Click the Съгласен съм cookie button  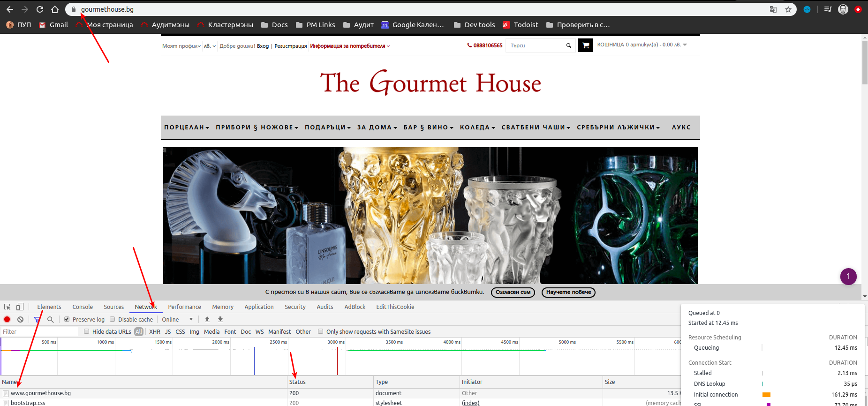(513, 292)
